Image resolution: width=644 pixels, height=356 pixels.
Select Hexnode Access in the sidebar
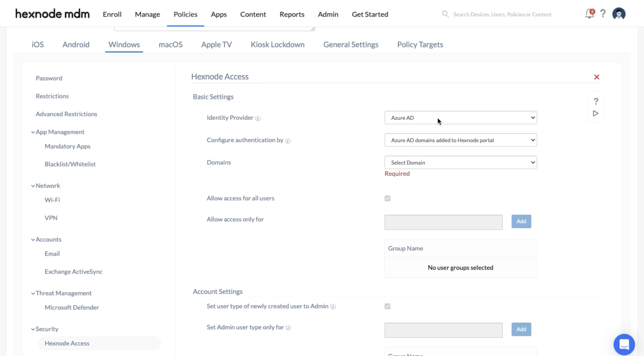[100, 343]
